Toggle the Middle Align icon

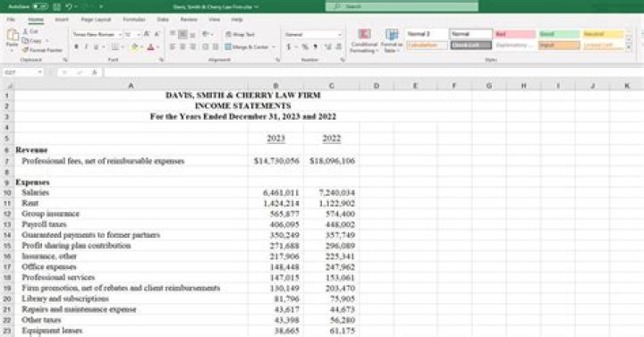(x=182, y=34)
